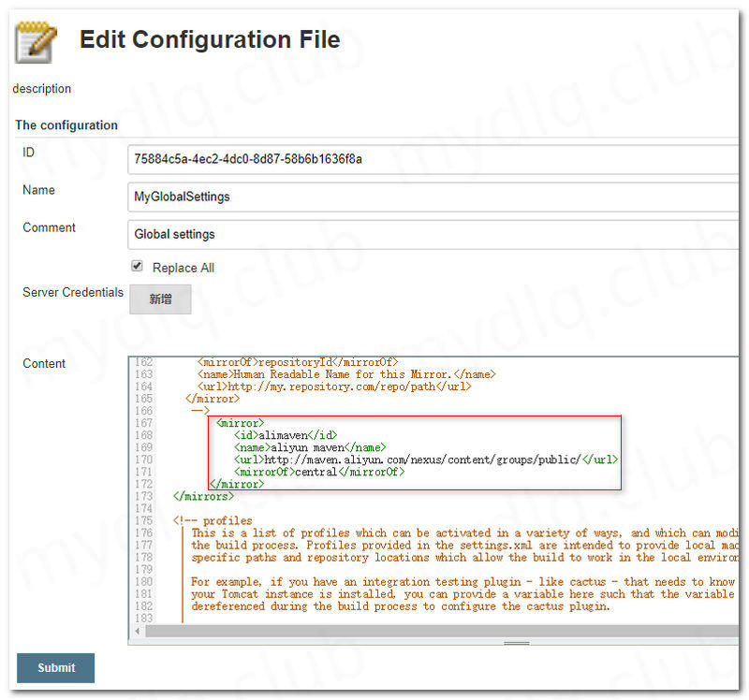Click the ID input field
Image resolution: width=749 pixels, height=700 pixels.
point(433,159)
